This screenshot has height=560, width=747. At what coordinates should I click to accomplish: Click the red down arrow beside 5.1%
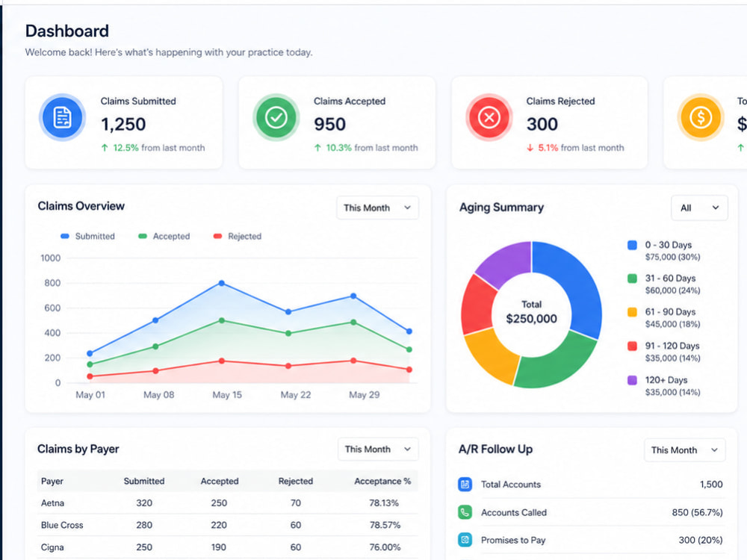tap(530, 148)
